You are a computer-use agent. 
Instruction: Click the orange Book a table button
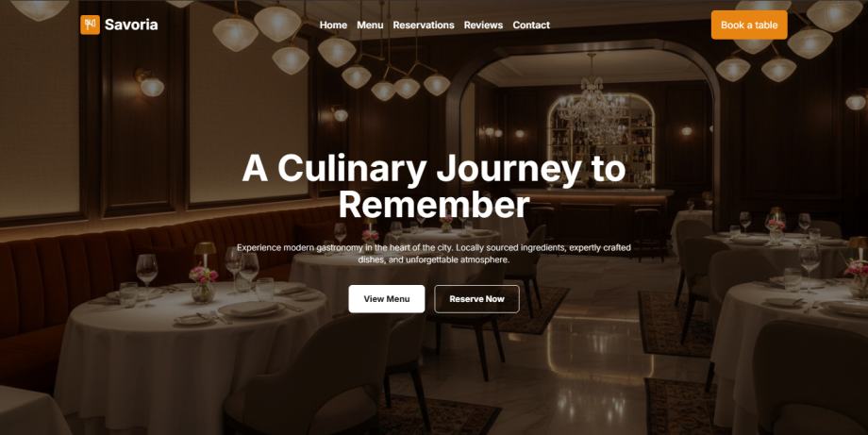point(749,25)
